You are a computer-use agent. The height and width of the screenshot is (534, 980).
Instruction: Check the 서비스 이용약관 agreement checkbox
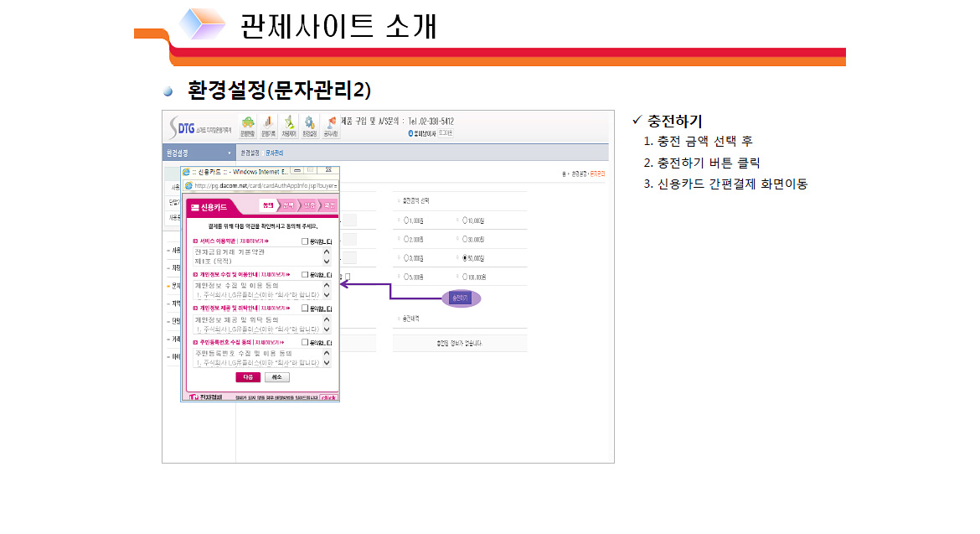[305, 241]
